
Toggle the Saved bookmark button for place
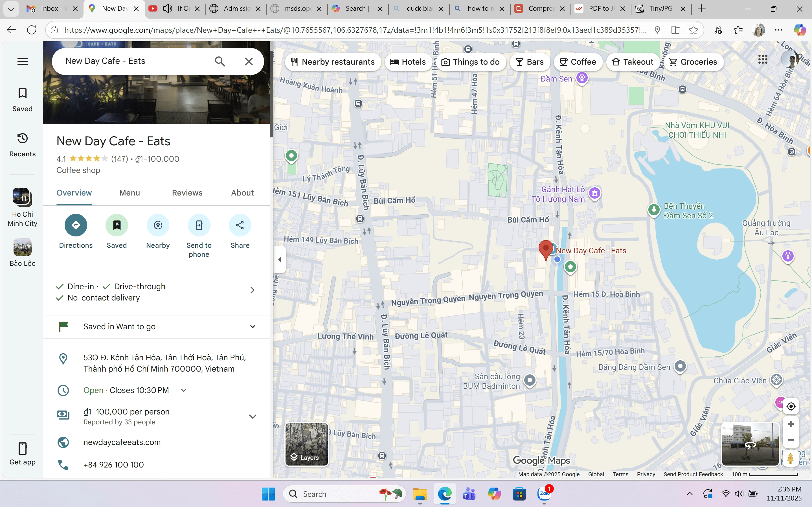pos(117,225)
